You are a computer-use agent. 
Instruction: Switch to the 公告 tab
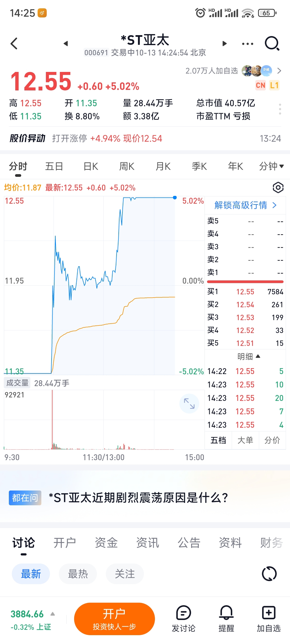[x=189, y=543]
